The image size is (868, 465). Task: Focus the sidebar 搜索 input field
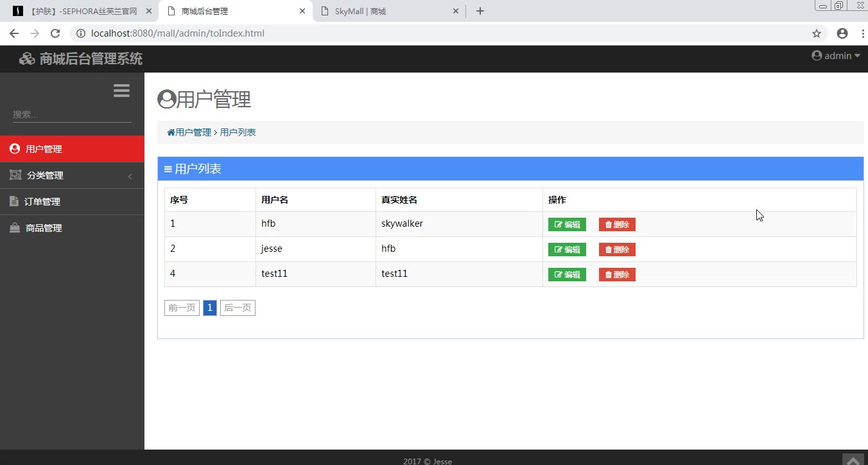[72, 114]
